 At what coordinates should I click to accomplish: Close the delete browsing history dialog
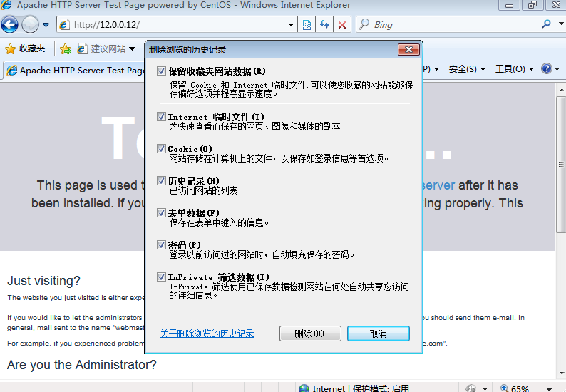(408, 49)
